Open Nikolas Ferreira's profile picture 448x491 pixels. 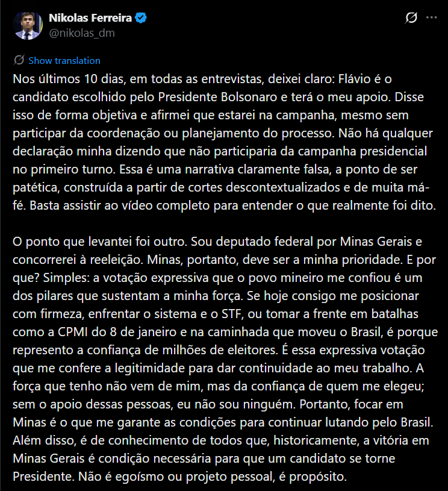[28, 25]
